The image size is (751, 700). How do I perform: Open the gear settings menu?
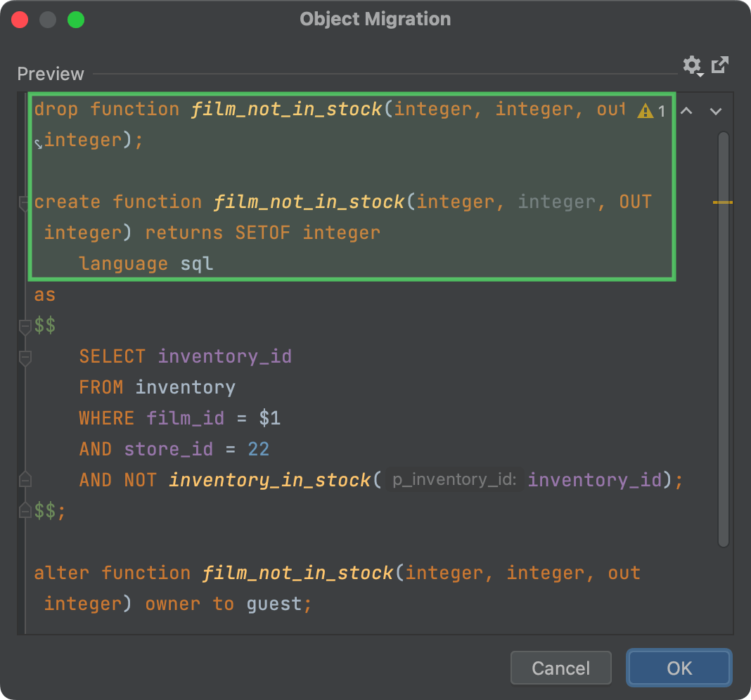[x=692, y=65]
